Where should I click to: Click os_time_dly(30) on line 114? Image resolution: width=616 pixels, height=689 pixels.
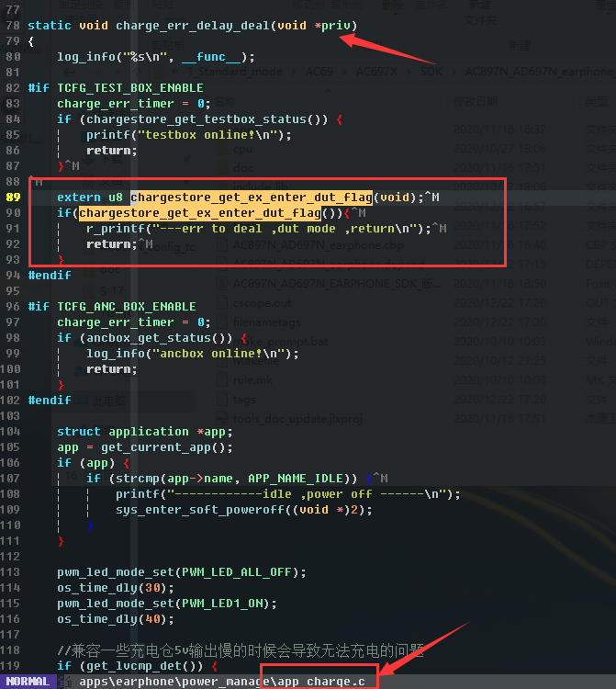click(x=116, y=588)
